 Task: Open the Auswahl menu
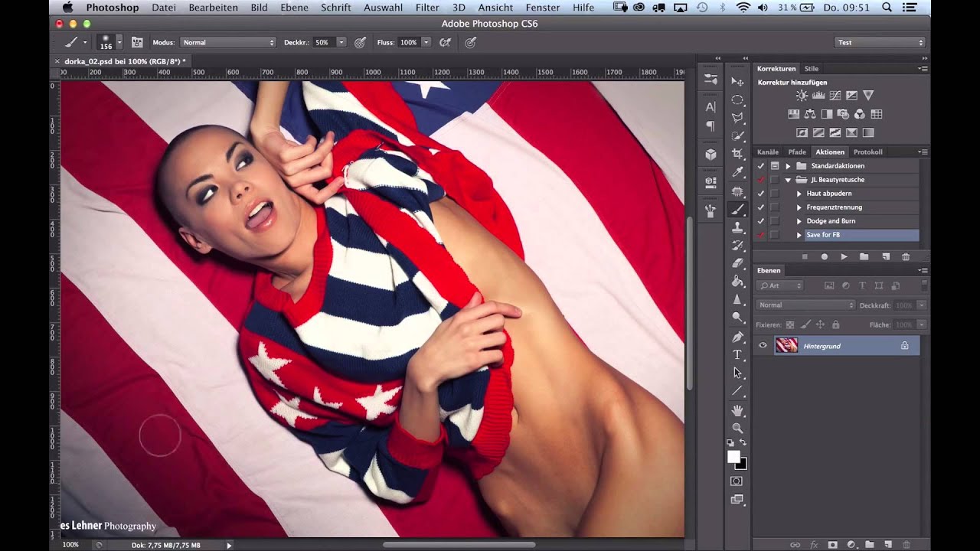[384, 8]
